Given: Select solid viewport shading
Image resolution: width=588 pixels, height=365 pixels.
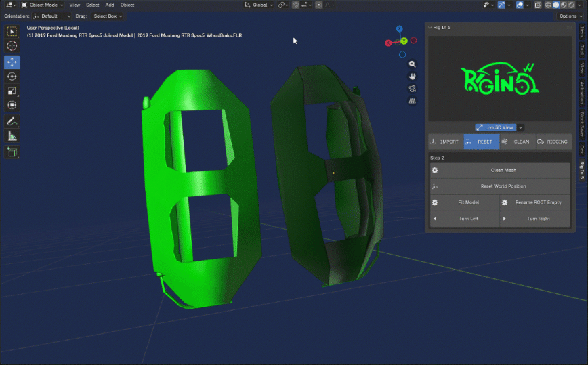Looking at the screenshot, I should 555,5.
